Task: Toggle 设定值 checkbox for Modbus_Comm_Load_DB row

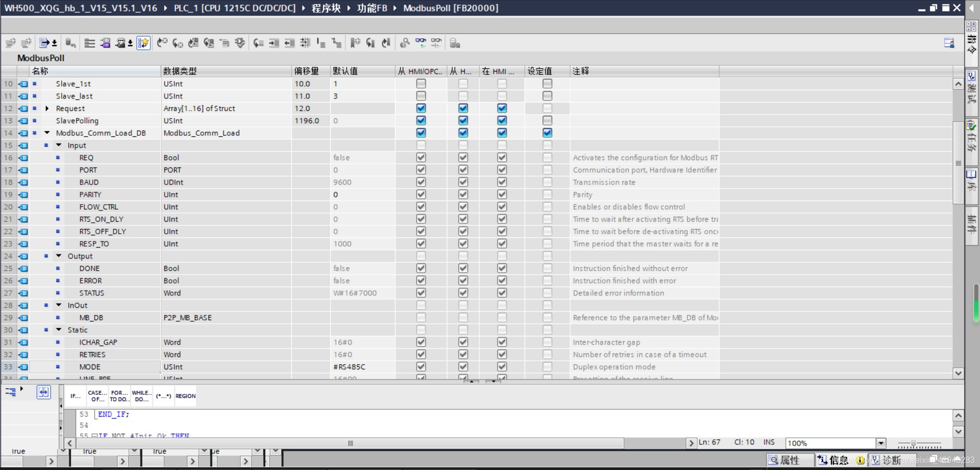Action: pyautogui.click(x=547, y=133)
